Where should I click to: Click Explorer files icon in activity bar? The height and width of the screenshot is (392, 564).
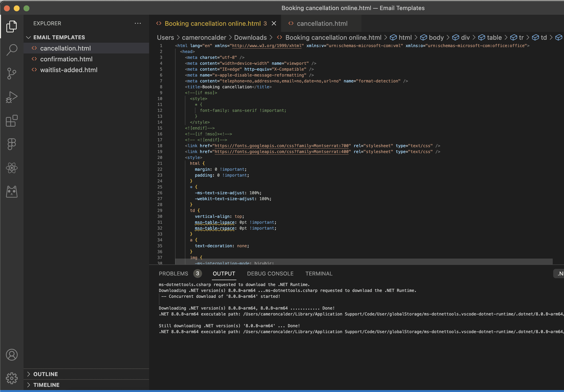[x=12, y=26]
